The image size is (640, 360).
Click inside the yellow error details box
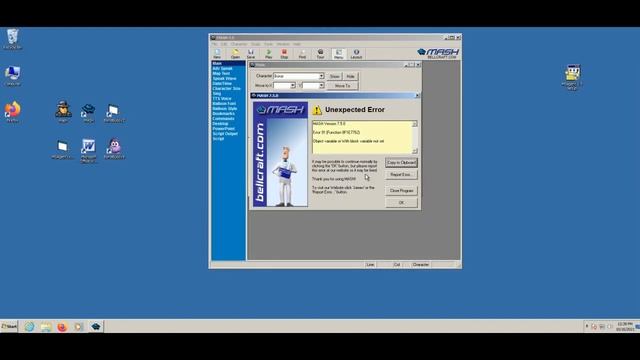coord(362,137)
